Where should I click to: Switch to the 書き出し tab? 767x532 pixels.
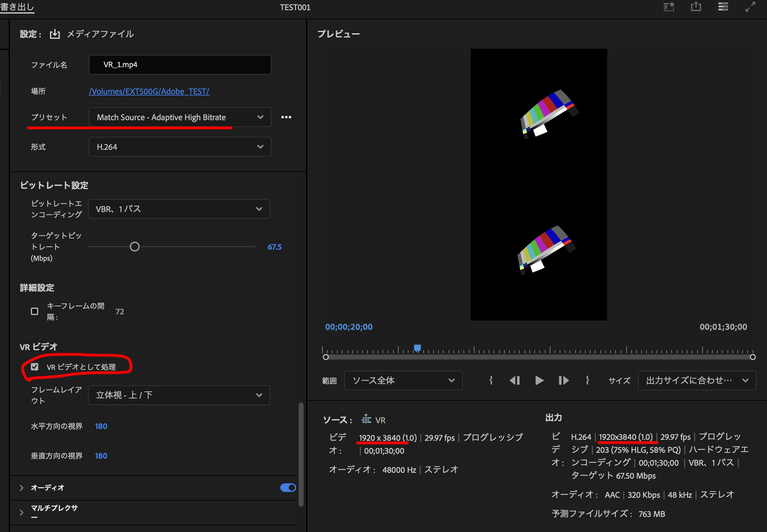pos(17,7)
